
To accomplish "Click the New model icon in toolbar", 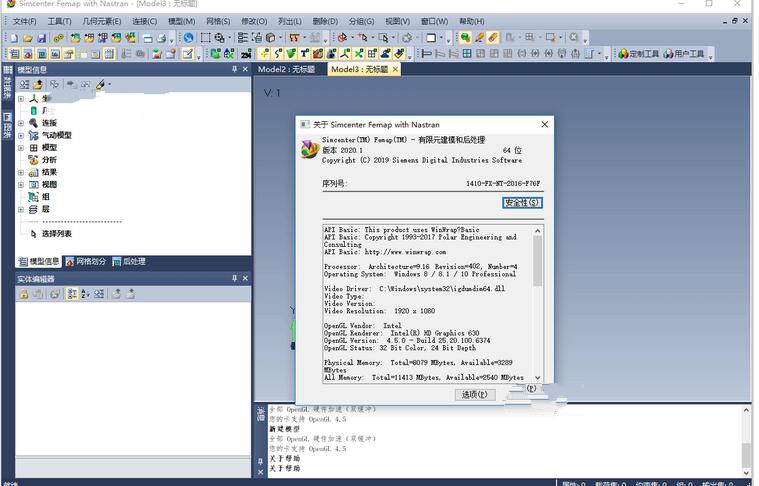I will [x=14, y=38].
